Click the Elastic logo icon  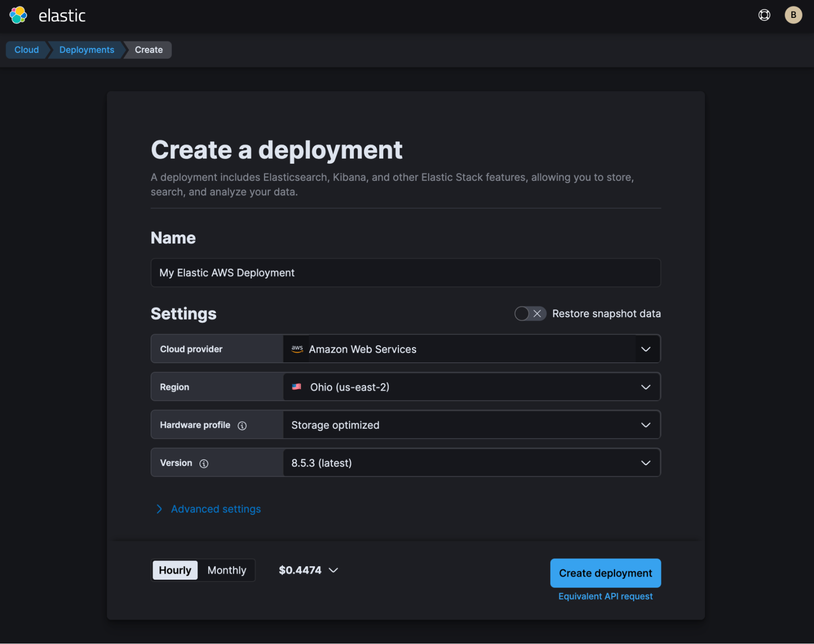18,15
